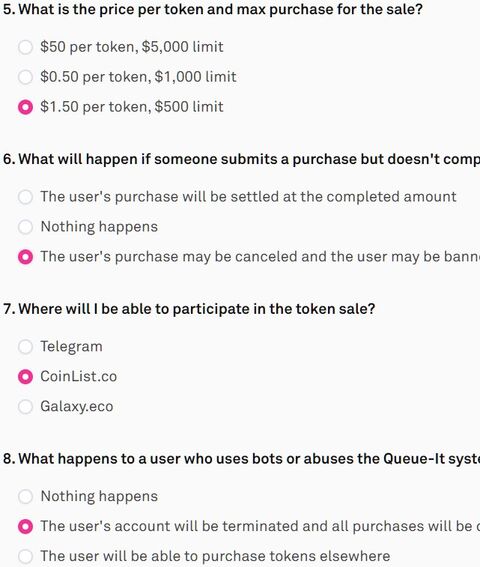Select "$50 per token, $5,000 limit" option
The width and height of the screenshot is (480, 567).
coord(25,47)
